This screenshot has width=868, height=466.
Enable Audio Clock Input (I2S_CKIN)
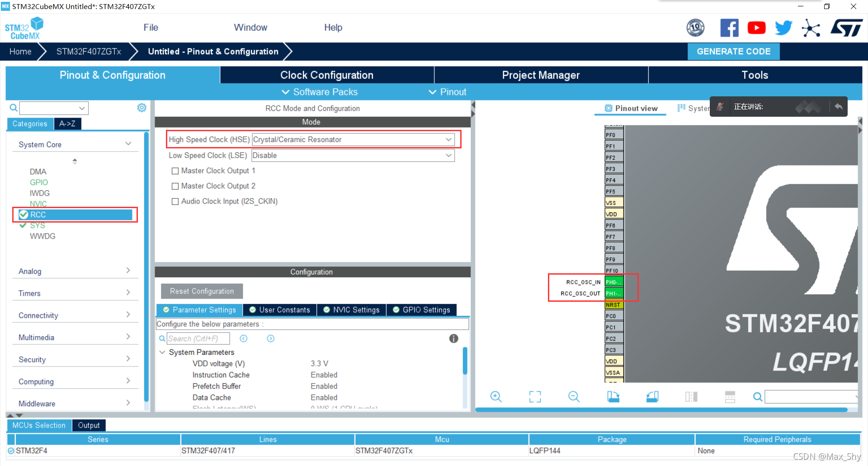coord(175,202)
